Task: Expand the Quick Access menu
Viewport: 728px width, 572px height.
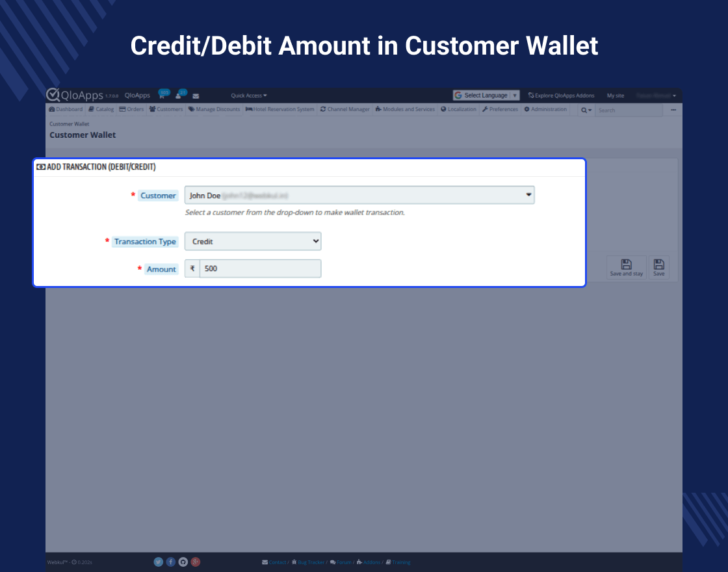Action: pyautogui.click(x=249, y=96)
